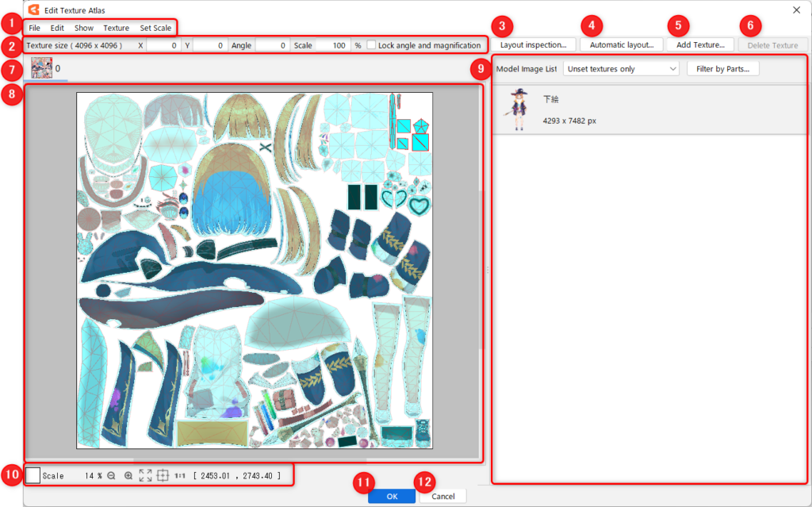Click the Angle input field

(x=271, y=45)
